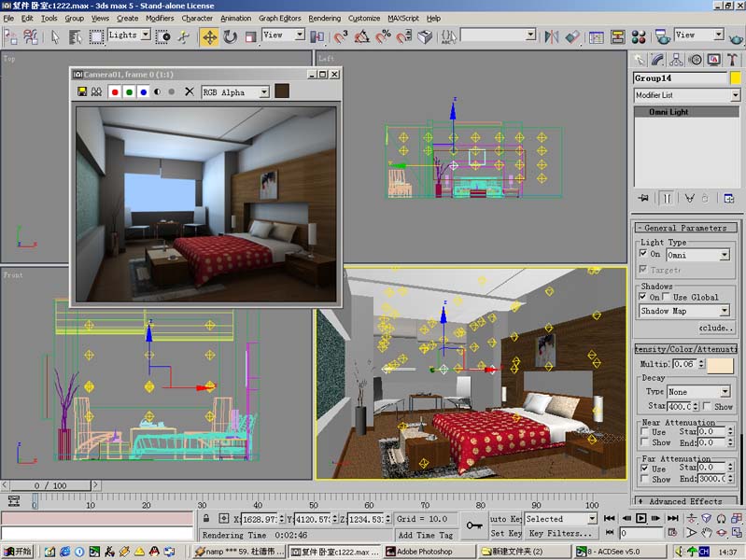Screen dimensions: 746x560
Task: Click the Auto Key button
Action: coord(506,519)
